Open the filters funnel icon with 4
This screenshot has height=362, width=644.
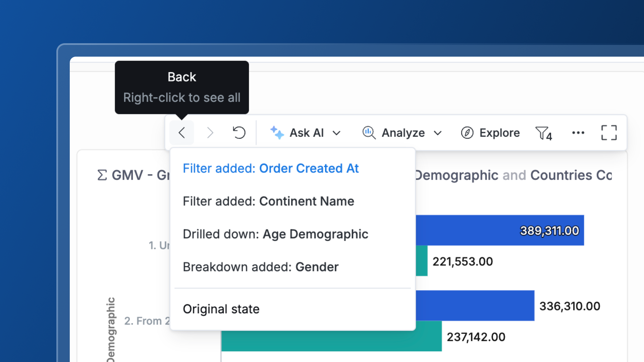(x=543, y=133)
